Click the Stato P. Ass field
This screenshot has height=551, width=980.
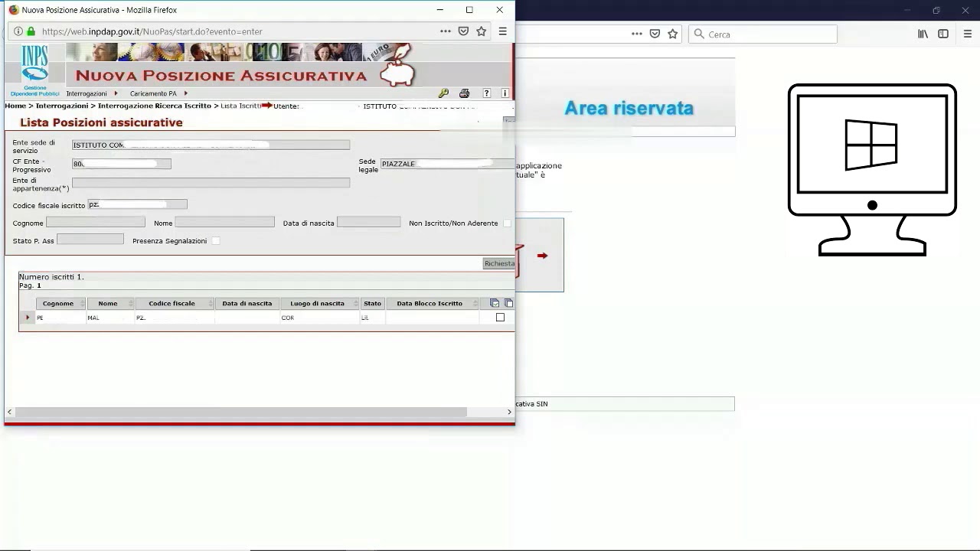pos(90,240)
